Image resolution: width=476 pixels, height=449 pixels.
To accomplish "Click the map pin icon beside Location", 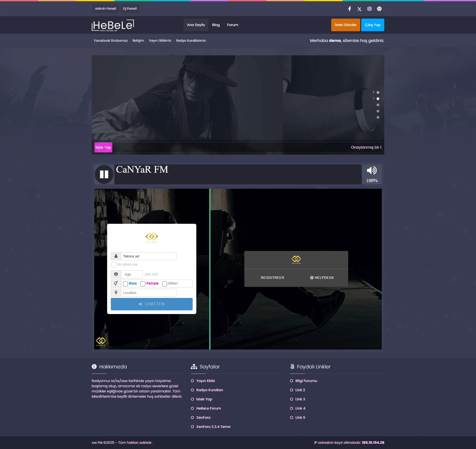I will pos(116,293).
